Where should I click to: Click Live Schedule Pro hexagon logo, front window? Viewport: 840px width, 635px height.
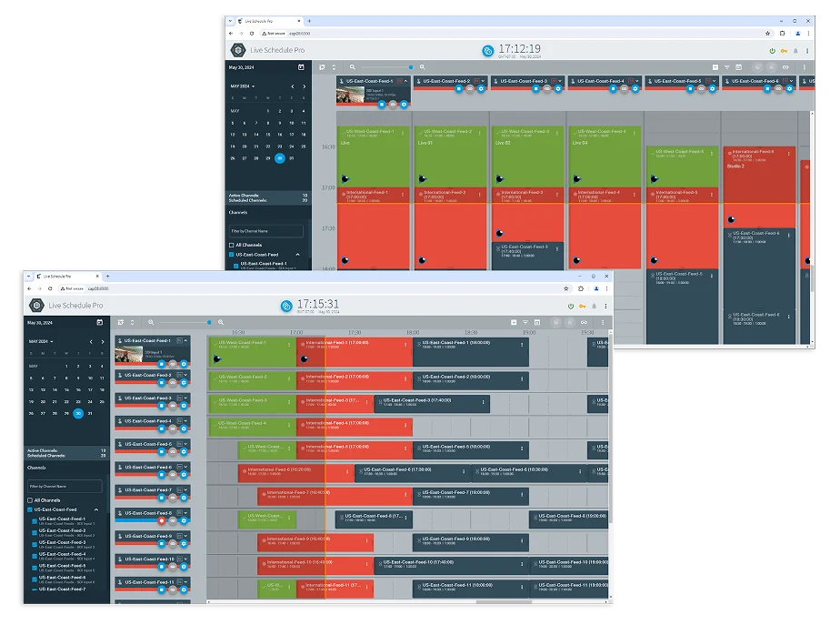pos(36,305)
